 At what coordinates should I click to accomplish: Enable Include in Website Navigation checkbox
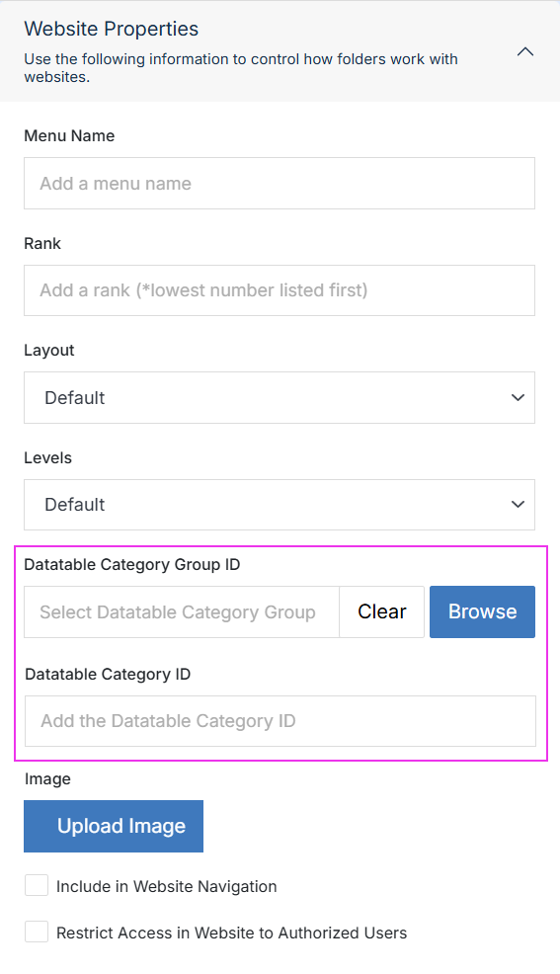pos(37,885)
